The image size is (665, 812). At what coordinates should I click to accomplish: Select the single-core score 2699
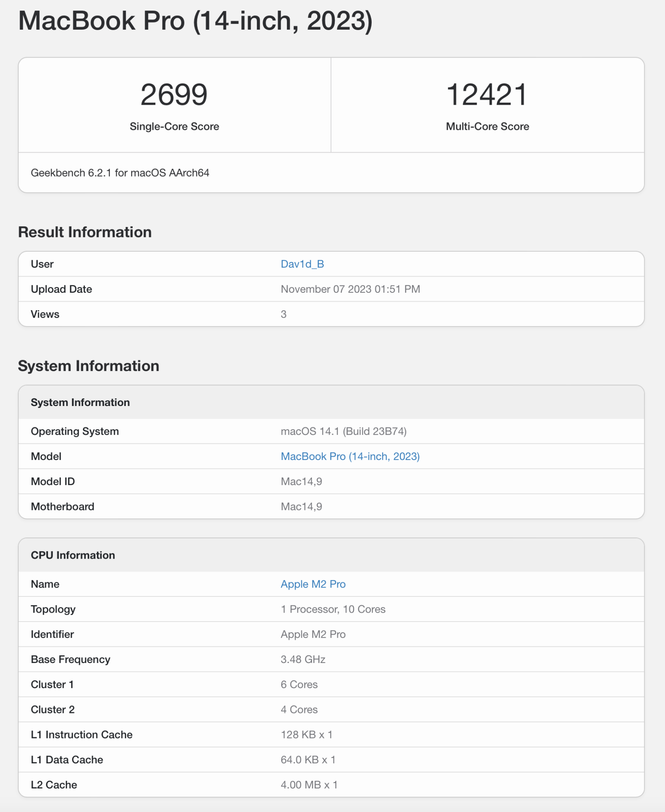pyautogui.click(x=174, y=95)
